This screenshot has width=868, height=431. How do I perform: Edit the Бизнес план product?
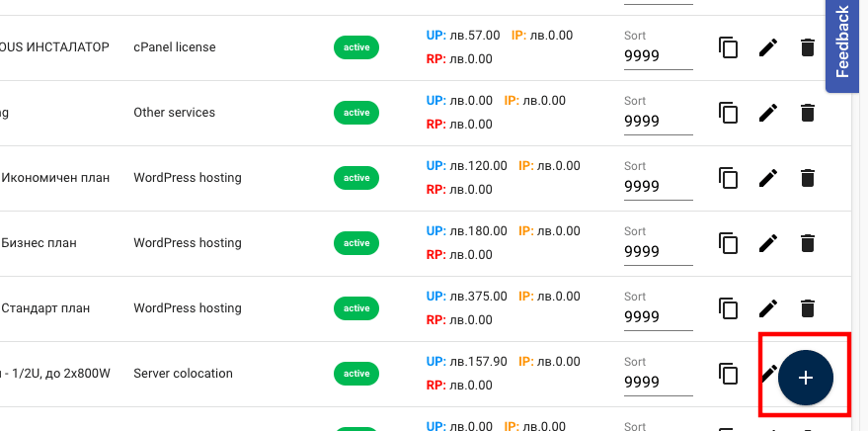(768, 243)
